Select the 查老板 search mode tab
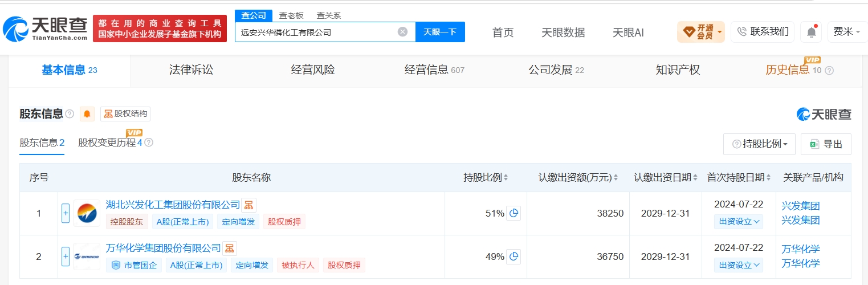This screenshot has width=868, height=285. (291, 15)
